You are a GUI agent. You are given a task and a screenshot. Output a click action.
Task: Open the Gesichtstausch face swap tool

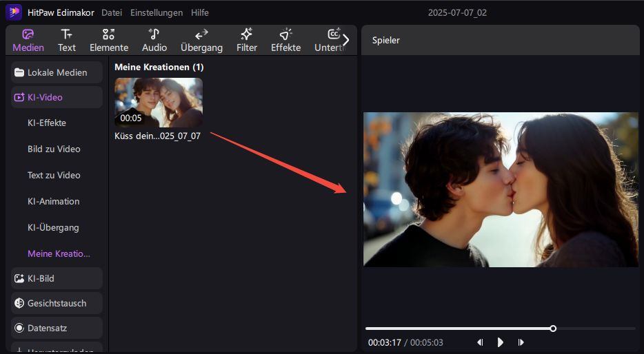(57, 303)
